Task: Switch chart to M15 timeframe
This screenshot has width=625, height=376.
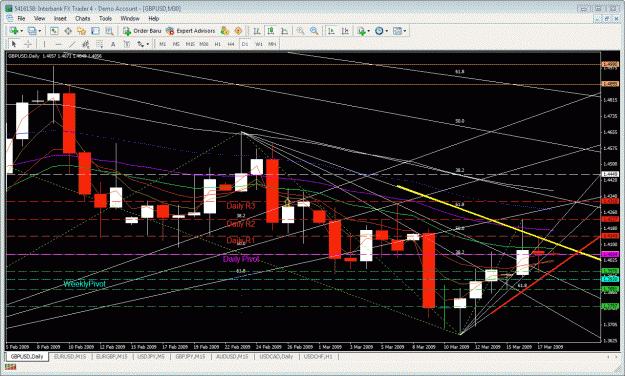Action: pyautogui.click(x=190, y=44)
